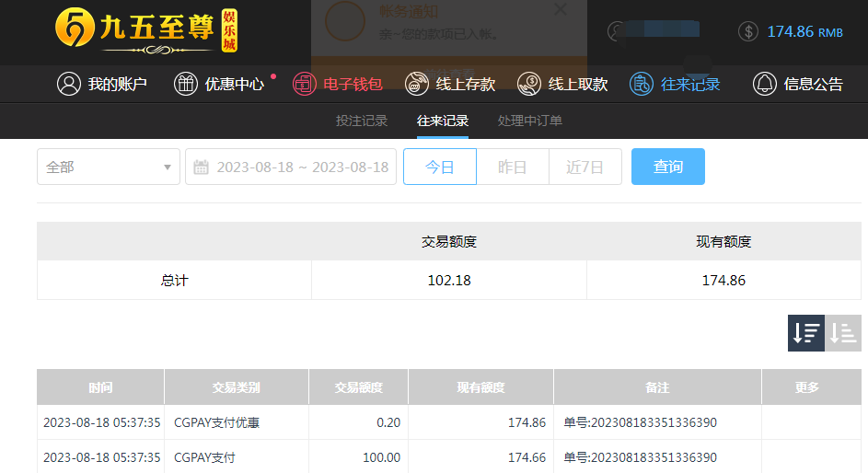
Task: Click the 现有额度 summary header
Action: pos(723,241)
